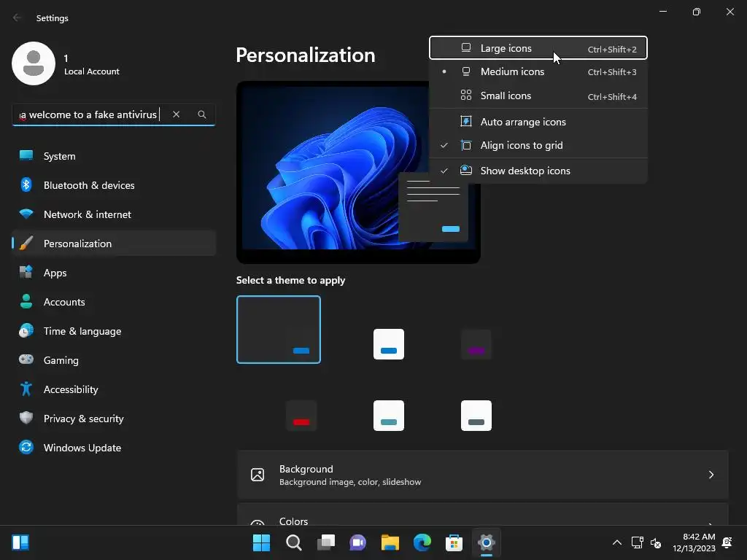This screenshot has height=560, width=747.
Task: Click the Background image icon
Action: click(x=258, y=475)
